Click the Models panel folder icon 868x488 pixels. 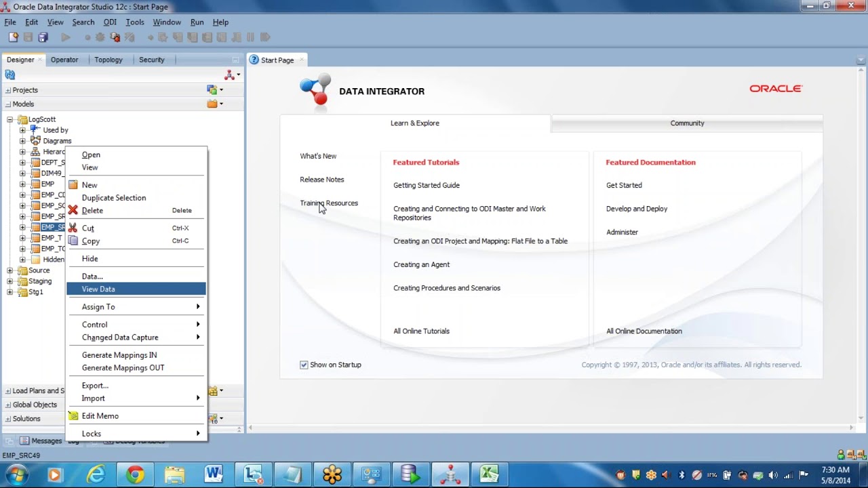(214, 104)
